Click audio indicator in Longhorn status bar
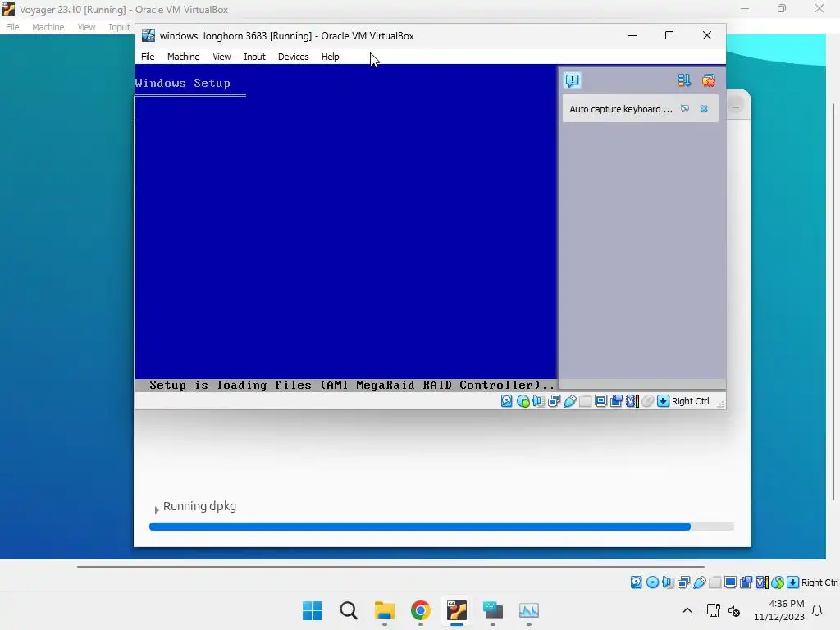This screenshot has width=840, height=630. click(x=538, y=401)
